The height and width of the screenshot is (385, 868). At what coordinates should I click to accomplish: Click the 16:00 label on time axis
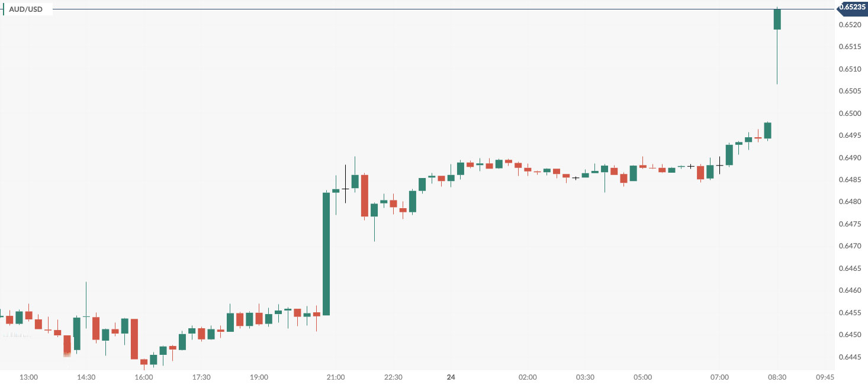144,377
